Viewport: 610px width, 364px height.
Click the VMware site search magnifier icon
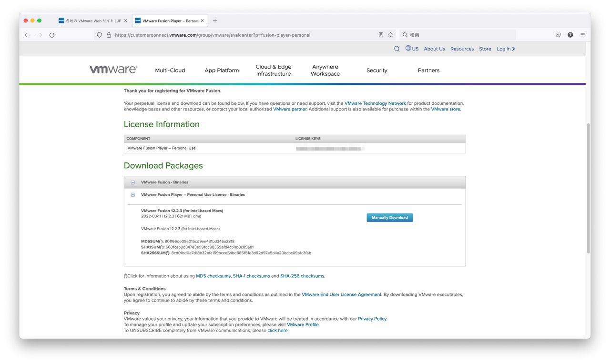pyautogui.click(x=397, y=49)
